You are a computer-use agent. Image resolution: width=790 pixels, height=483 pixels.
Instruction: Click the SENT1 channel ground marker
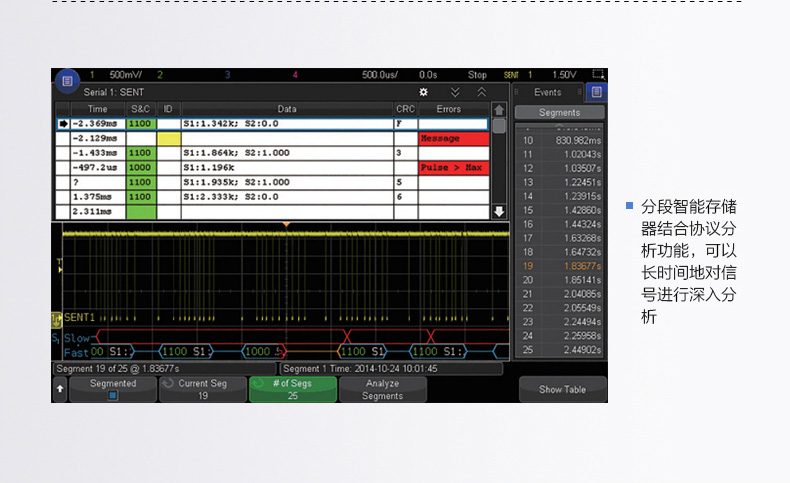pyautogui.click(x=57, y=317)
